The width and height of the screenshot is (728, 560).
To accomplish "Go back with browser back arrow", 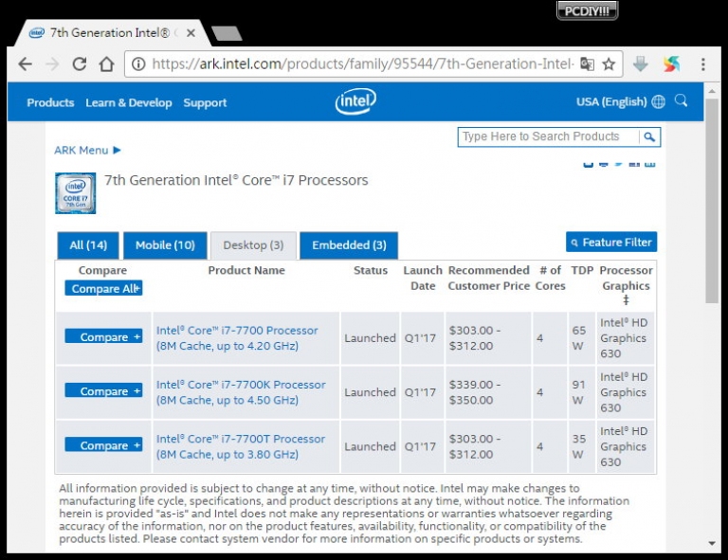I will [x=25, y=64].
